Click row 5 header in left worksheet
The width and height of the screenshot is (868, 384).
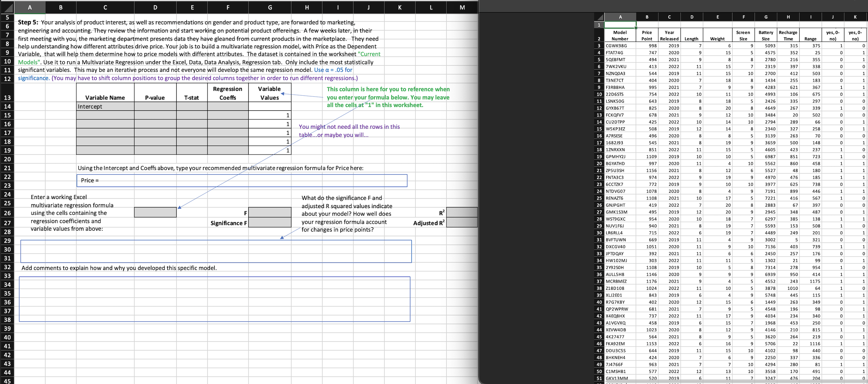[x=7, y=17]
